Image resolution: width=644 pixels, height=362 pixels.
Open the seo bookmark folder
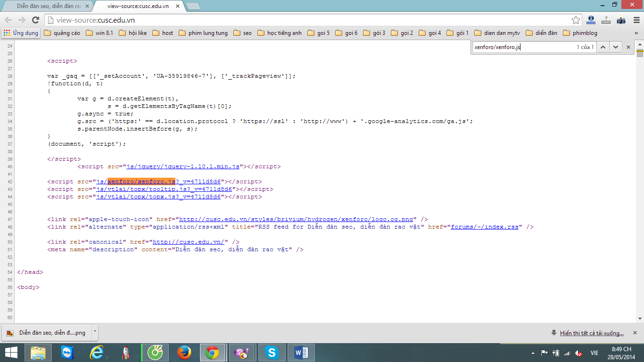coord(242,33)
